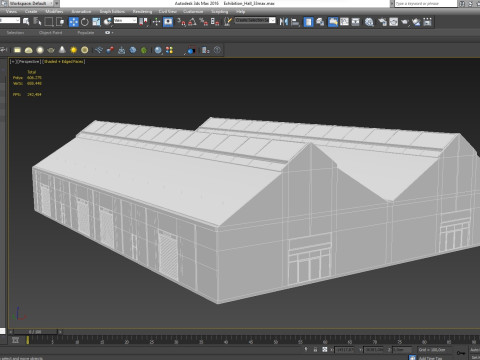Open Render Setup

tap(382, 22)
